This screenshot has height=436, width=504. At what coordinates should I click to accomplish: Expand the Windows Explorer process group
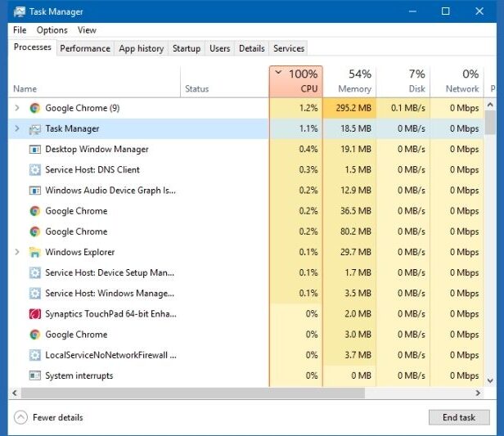[17, 252]
